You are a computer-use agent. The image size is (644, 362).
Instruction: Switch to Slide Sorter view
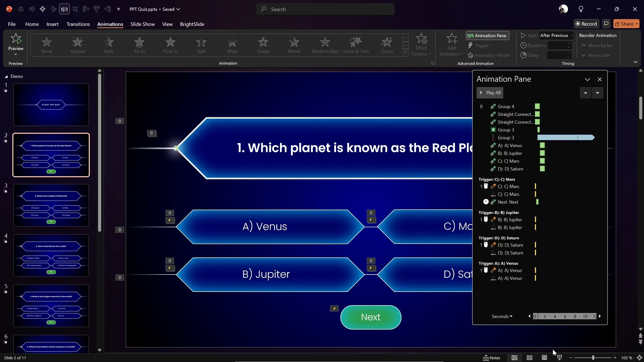pyautogui.click(x=529, y=358)
